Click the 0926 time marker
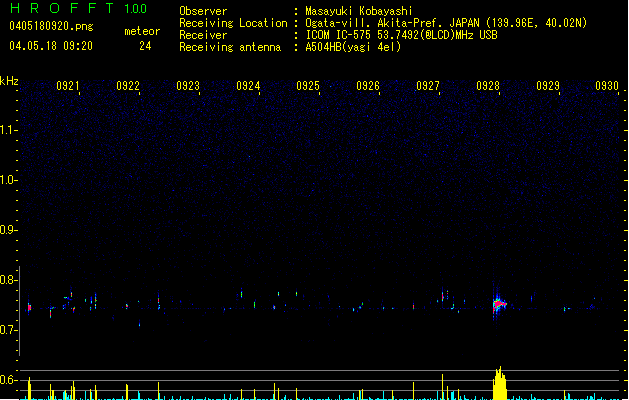Viewport: 629px width, 400px height. [368, 86]
